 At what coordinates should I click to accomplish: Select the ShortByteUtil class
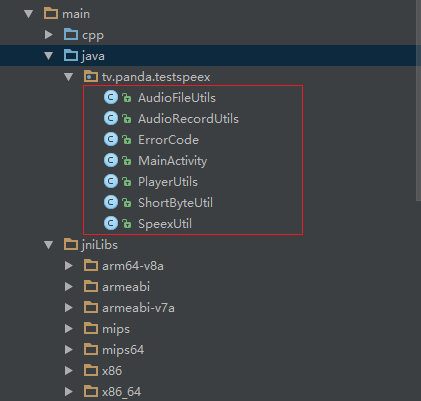(x=175, y=203)
